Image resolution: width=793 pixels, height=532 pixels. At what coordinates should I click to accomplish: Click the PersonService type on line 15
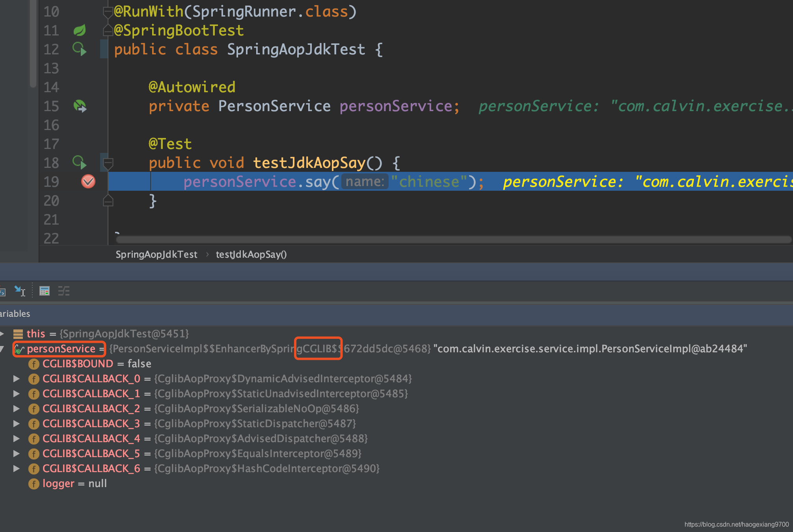pyautogui.click(x=275, y=106)
